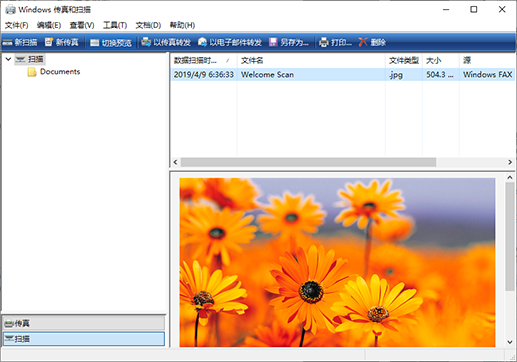The width and height of the screenshot is (517, 362).
Task: Switch to the 传真 view button
Action: tap(84, 323)
